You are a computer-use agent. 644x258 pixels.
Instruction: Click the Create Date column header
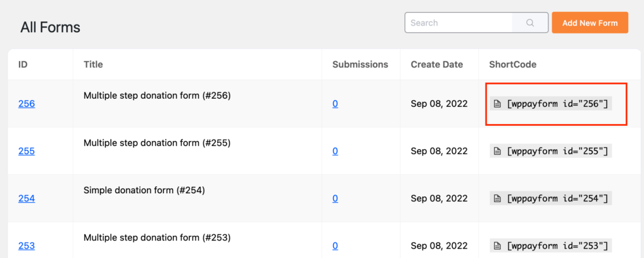coord(437,64)
